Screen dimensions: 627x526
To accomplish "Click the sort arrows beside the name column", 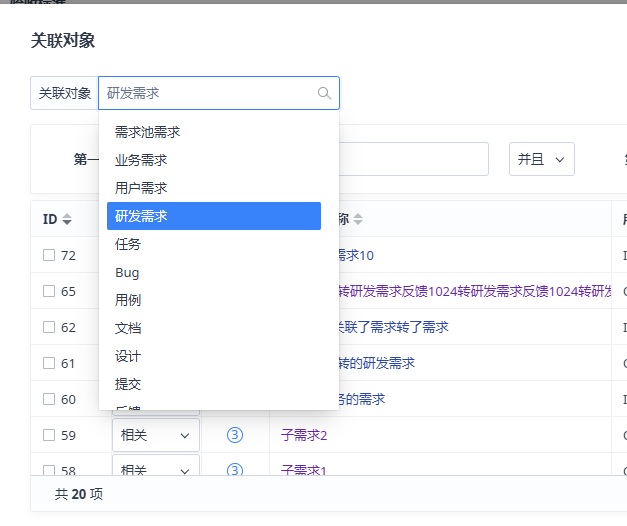I will [358, 219].
